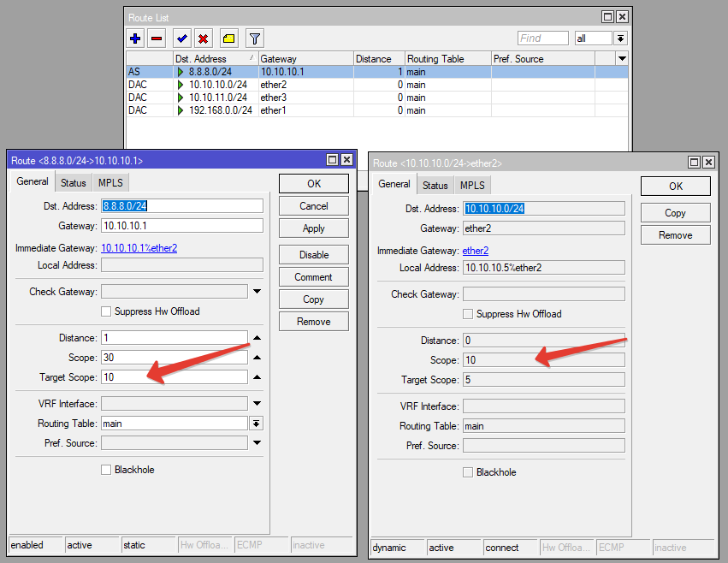This screenshot has width=728, height=563.
Task: Click Apply button in route dialog
Action: 314,228
